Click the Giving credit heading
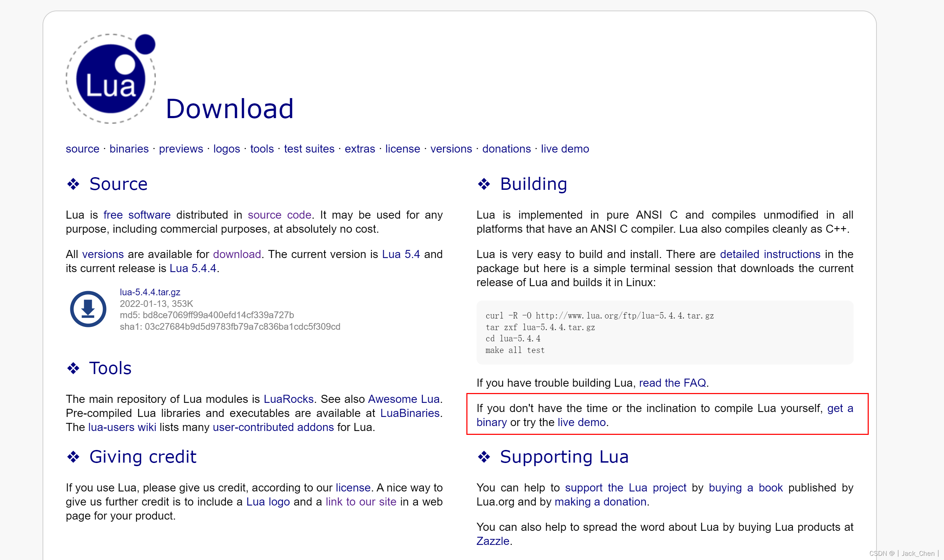The image size is (944, 560). point(143,457)
